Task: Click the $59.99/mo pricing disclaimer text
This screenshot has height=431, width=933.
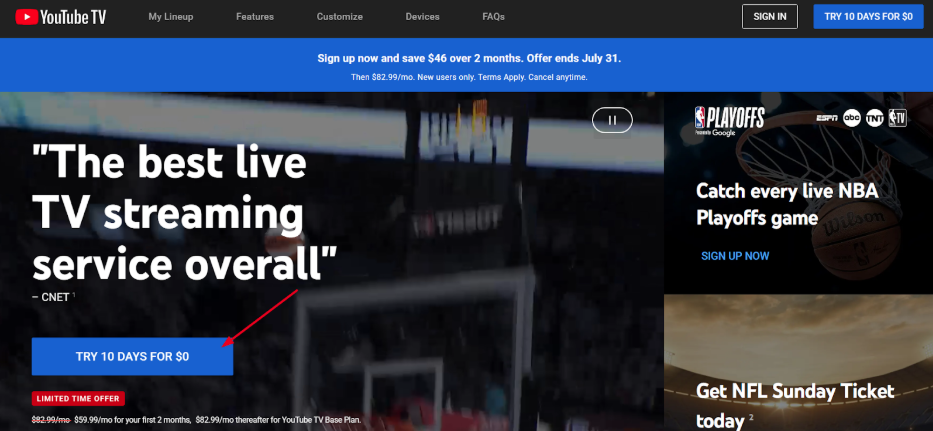Action: click(196, 420)
